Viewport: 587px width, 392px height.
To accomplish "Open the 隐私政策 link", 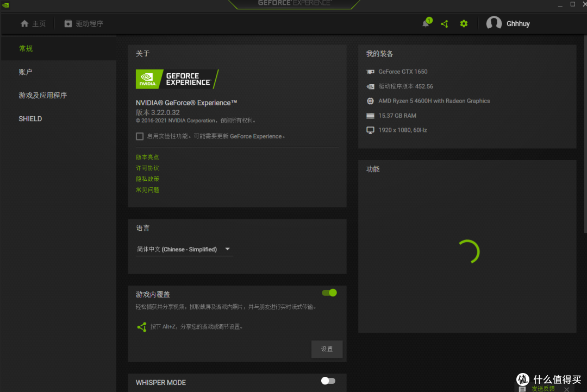I will (x=147, y=179).
